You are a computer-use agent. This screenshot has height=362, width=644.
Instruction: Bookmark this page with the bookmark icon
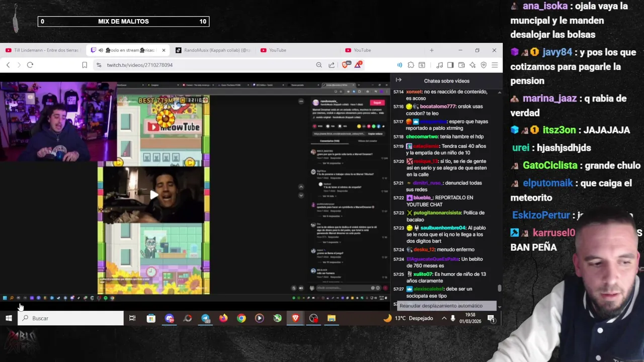tap(85, 65)
